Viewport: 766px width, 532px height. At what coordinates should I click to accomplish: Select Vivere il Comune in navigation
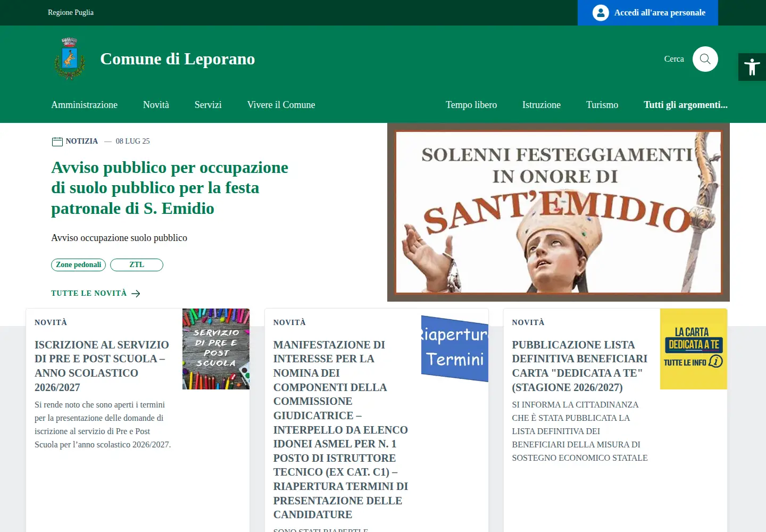(281, 105)
